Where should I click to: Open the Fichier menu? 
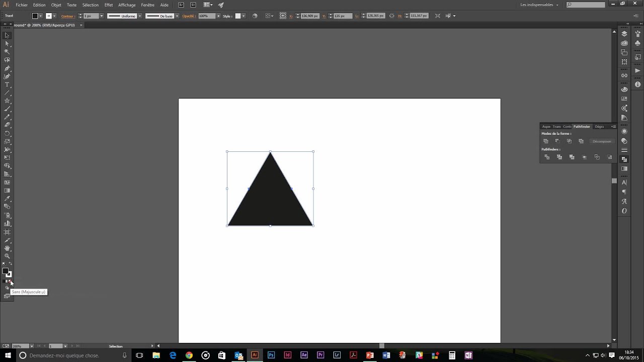(x=22, y=5)
